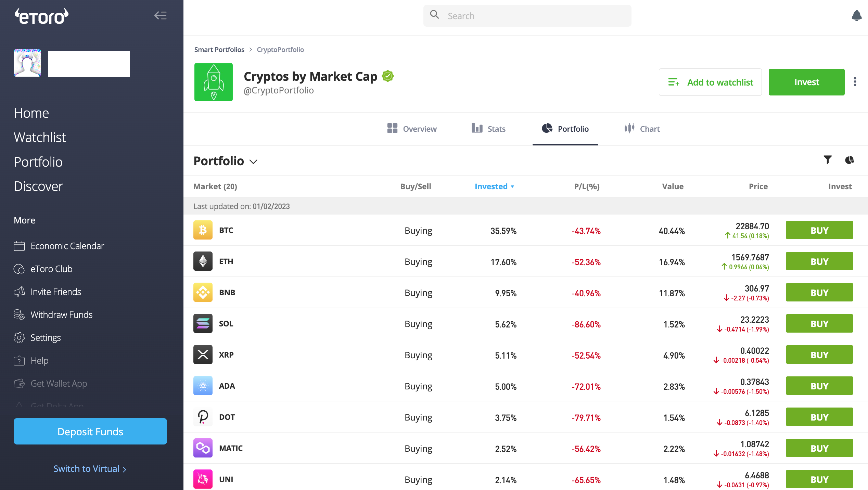Click the ETH coin icon
This screenshot has width=868, height=490.
tap(203, 261)
